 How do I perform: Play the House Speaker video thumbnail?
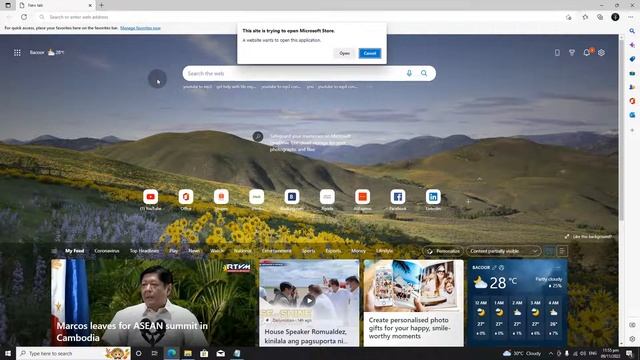(x=309, y=301)
